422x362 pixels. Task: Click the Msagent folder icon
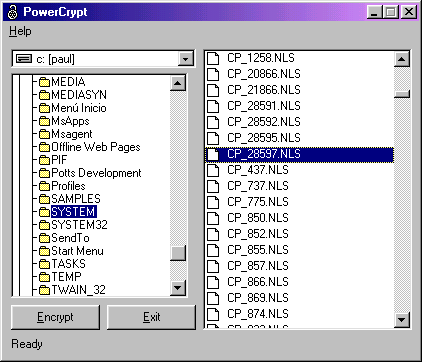pyautogui.click(x=44, y=134)
